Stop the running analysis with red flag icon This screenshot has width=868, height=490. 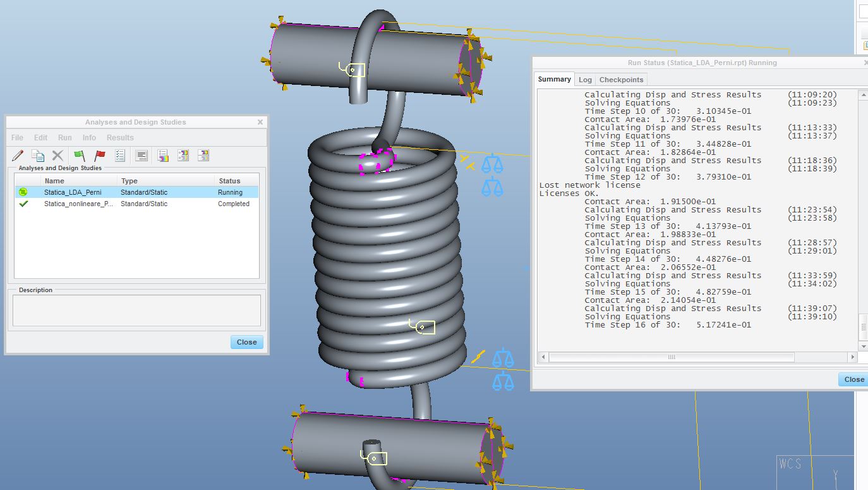pyautogui.click(x=100, y=155)
